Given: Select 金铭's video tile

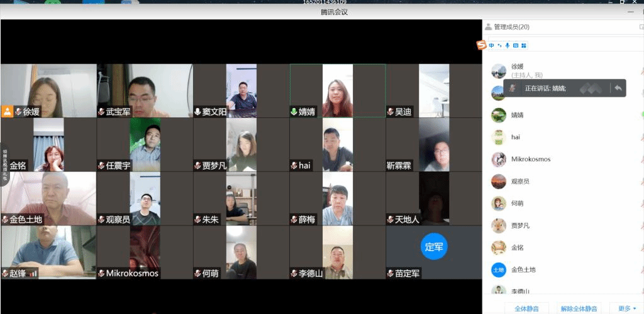Looking at the screenshot, I should 48,144.
